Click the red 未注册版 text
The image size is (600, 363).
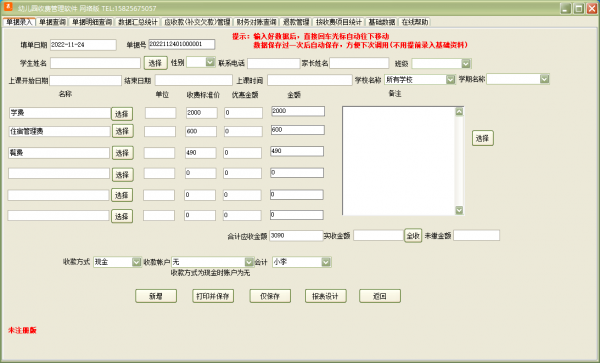22,330
